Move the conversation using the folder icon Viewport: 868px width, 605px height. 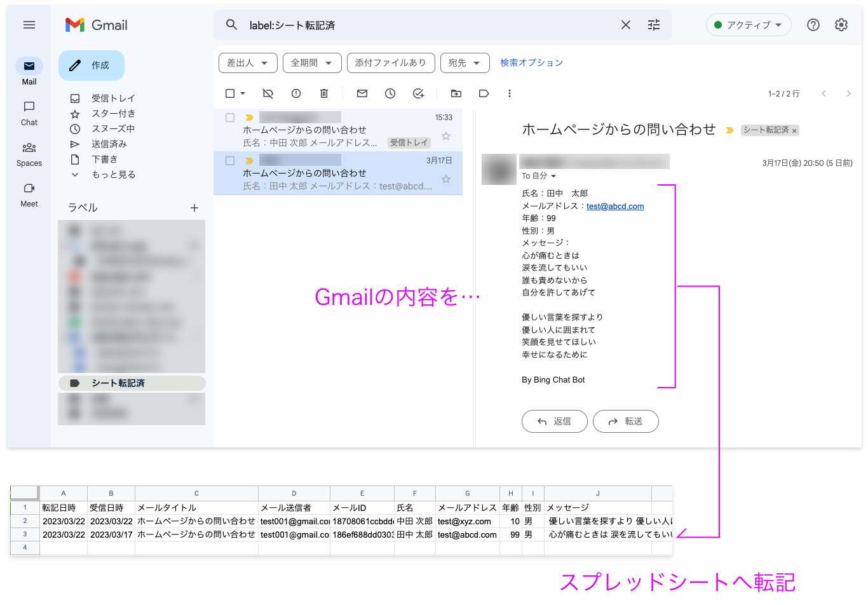(456, 93)
